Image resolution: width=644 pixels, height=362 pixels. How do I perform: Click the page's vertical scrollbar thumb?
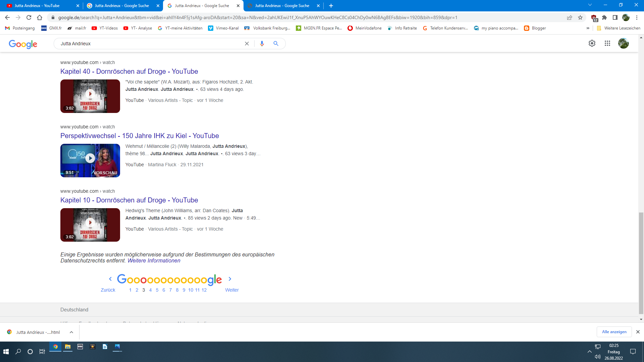641,263
